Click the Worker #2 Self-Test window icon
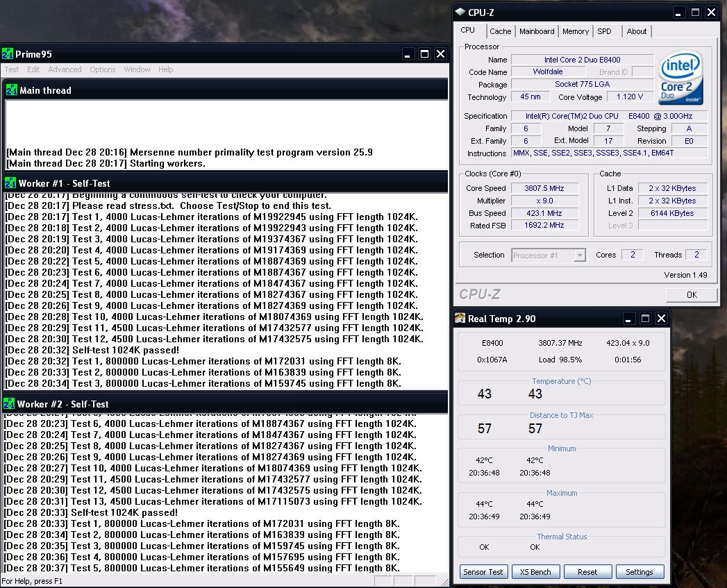 [x=9, y=404]
